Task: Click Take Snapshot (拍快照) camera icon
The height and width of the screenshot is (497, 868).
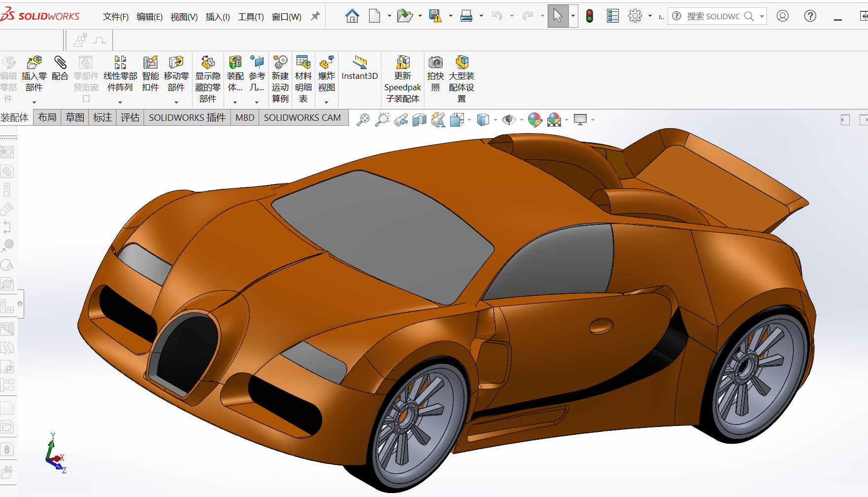Action: coord(436,74)
